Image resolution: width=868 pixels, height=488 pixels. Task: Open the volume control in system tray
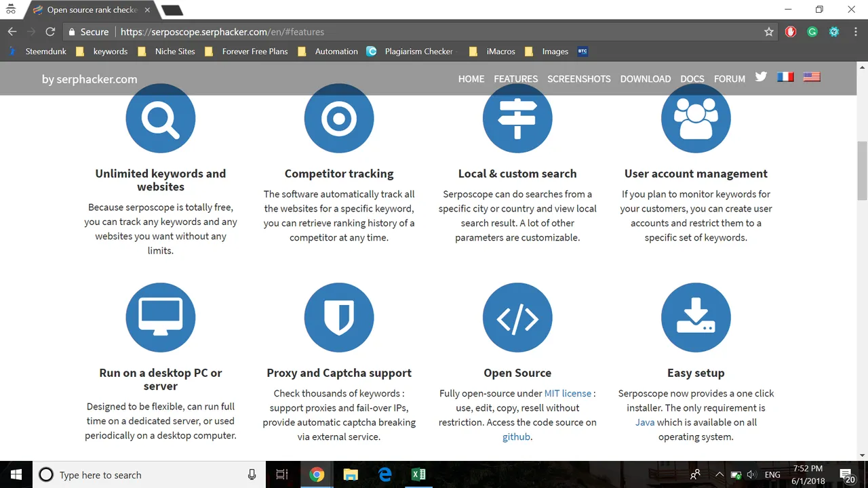(x=753, y=474)
